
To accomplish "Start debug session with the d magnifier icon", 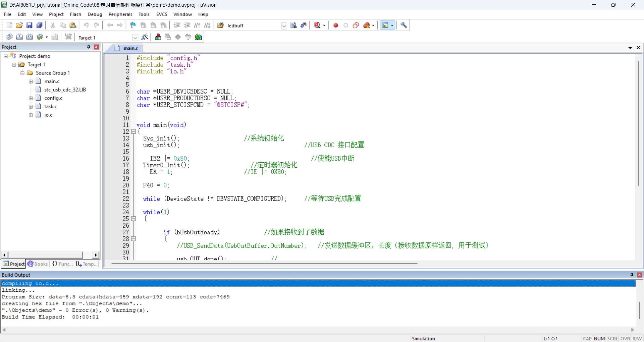I will pos(317,25).
